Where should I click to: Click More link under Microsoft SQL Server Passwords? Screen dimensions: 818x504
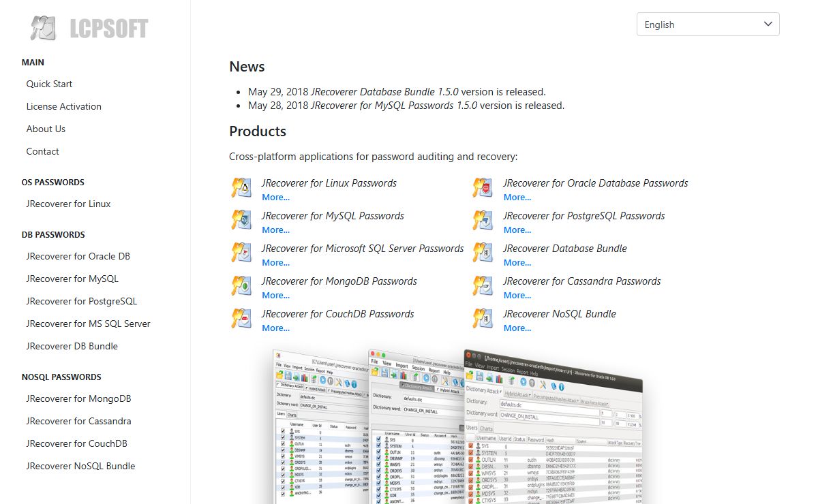point(275,263)
